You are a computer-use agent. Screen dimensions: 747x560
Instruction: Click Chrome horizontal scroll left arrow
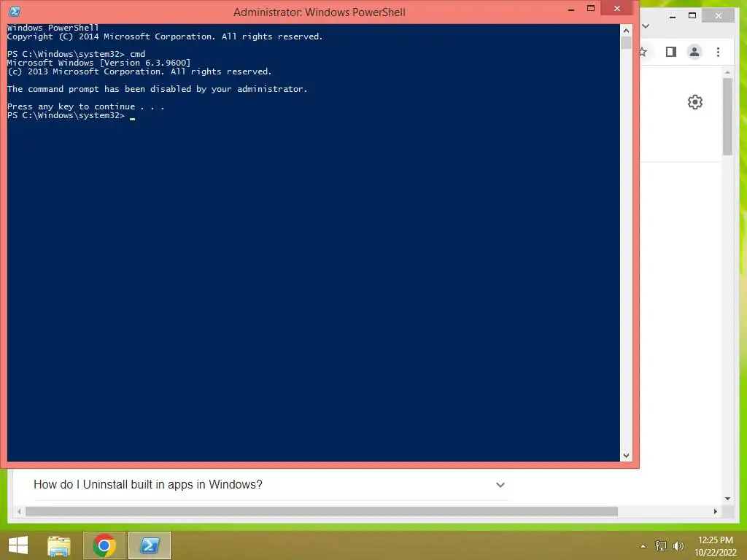point(19,511)
